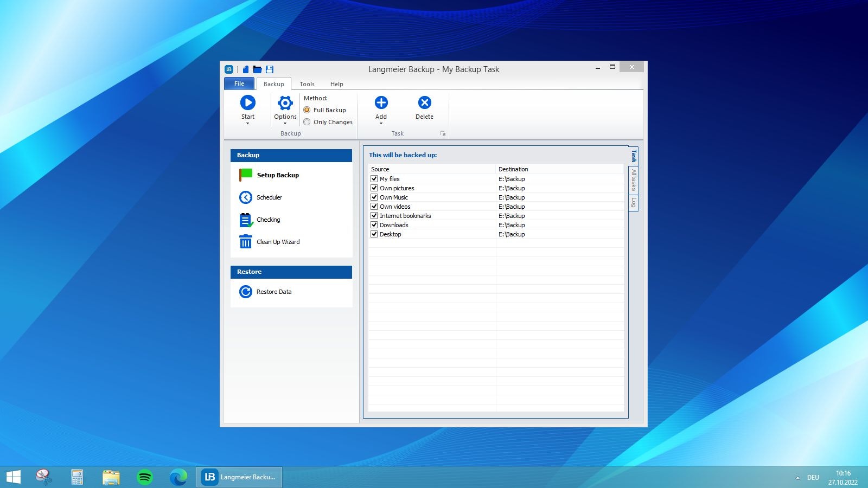Select E:\Backup destination in Own Music row
The height and width of the screenshot is (488, 868).
[x=512, y=197]
